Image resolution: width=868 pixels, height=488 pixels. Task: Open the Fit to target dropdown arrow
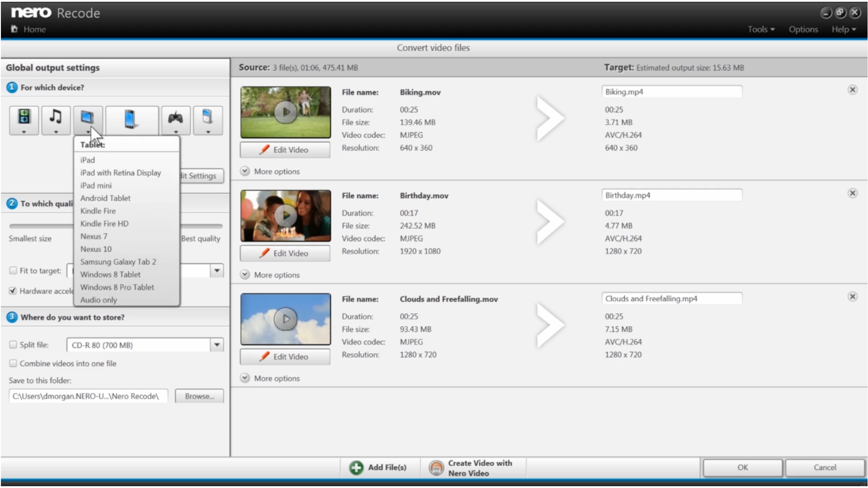[x=217, y=270]
